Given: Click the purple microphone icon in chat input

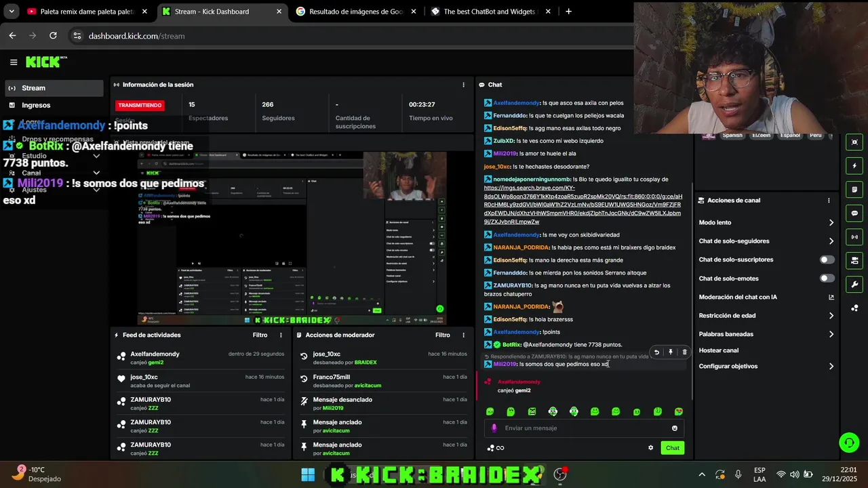Looking at the screenshot, I should (494, 428).
